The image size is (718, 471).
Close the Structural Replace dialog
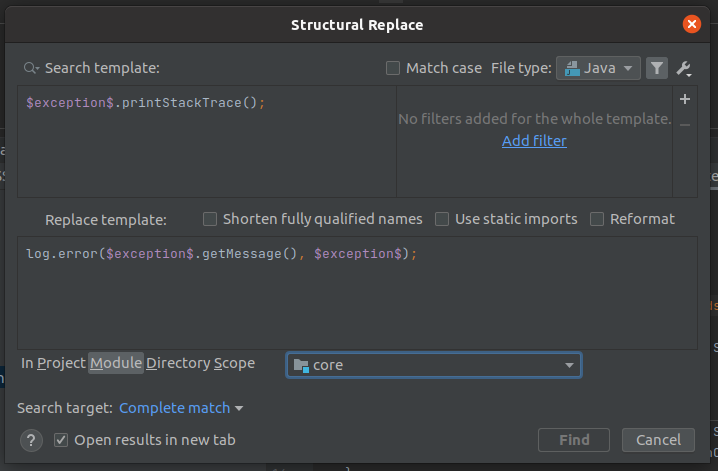691,24
